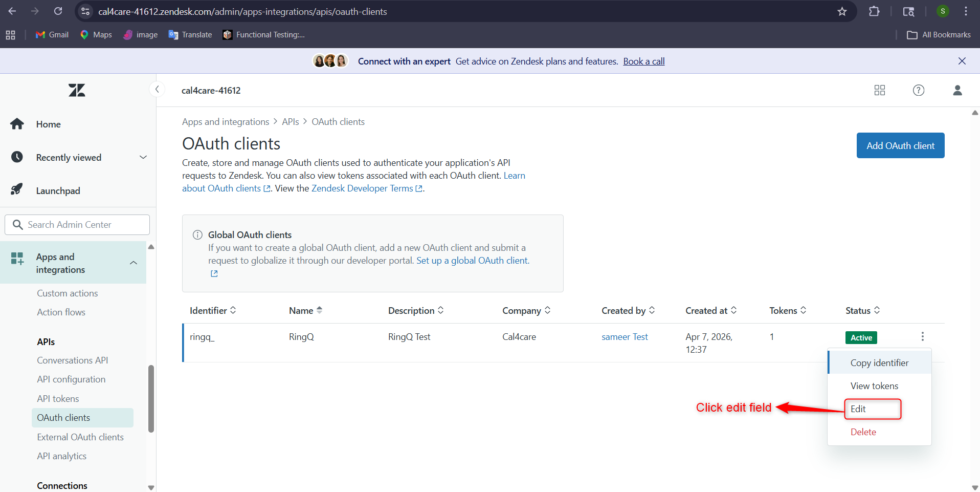The height and width of the screenshot is (492, 980).
Task: Sort the table by Tokens
Action: pyautogui.click(x=788, y=311)
